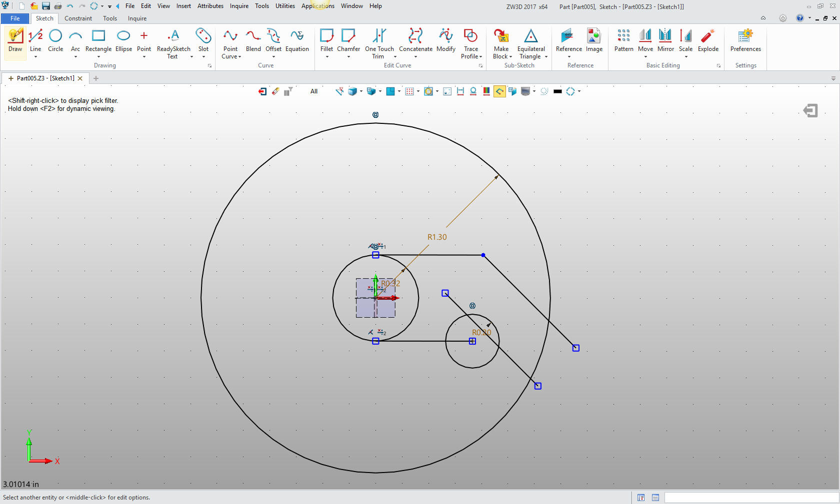The width and height of the screenshot is (840, 504).
Task: Open the Utilities menu
Action: [x=285, y=6]
